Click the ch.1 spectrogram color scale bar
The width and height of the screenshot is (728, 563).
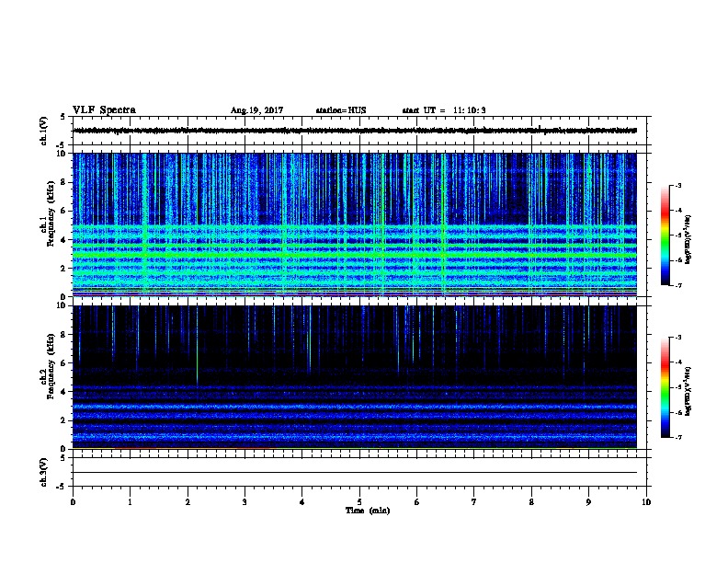[x=665, y=236]
